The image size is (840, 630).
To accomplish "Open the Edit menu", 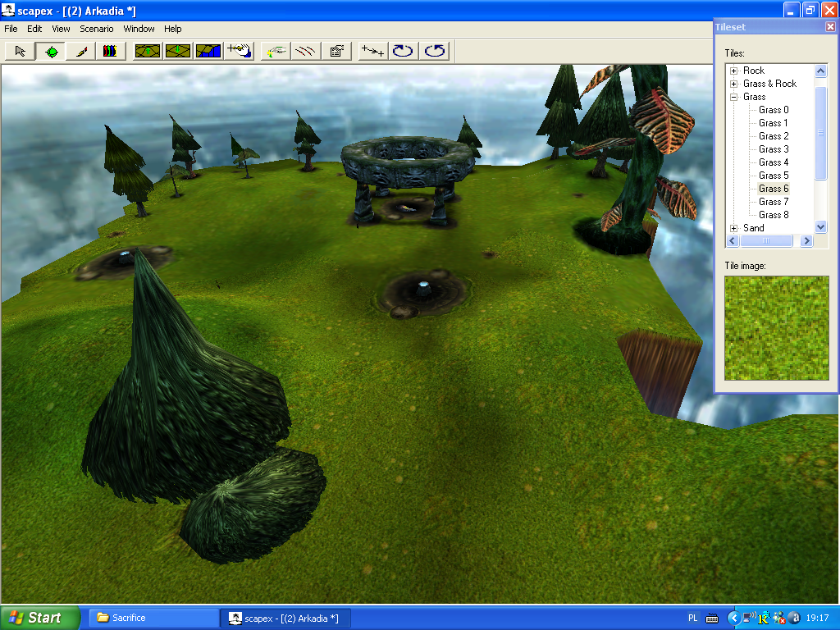I will point(34,29).
